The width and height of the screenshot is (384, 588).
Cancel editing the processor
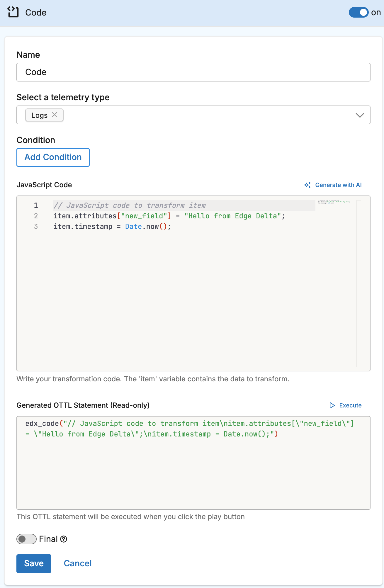click(x=78, y=563)
